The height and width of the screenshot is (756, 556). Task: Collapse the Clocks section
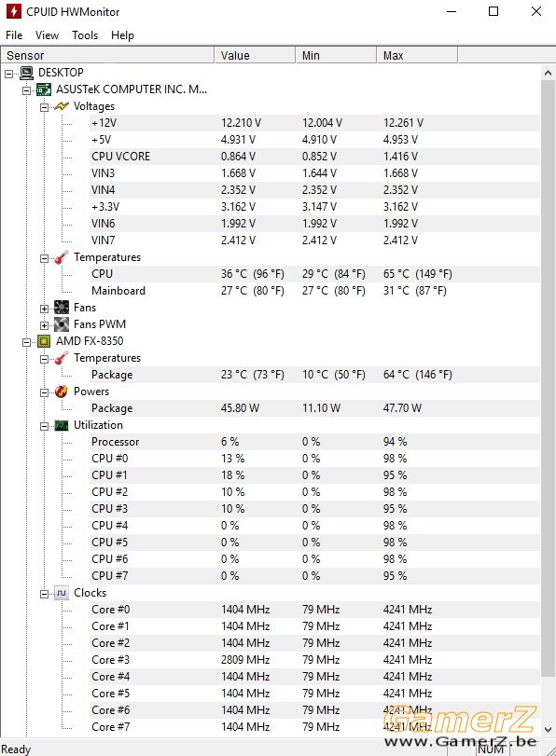(45, 594)
